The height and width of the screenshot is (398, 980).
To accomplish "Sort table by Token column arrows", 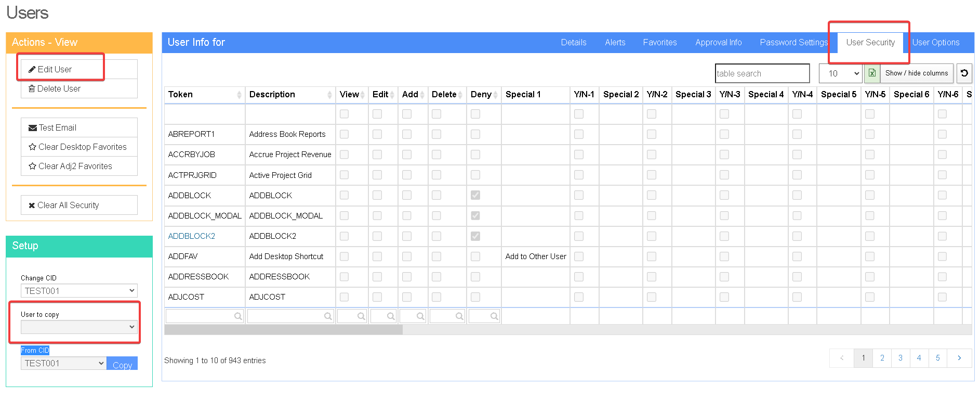I will 239,95.
